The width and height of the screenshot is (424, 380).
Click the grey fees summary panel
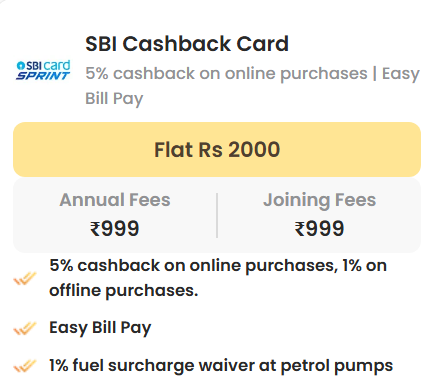[217, 215]
